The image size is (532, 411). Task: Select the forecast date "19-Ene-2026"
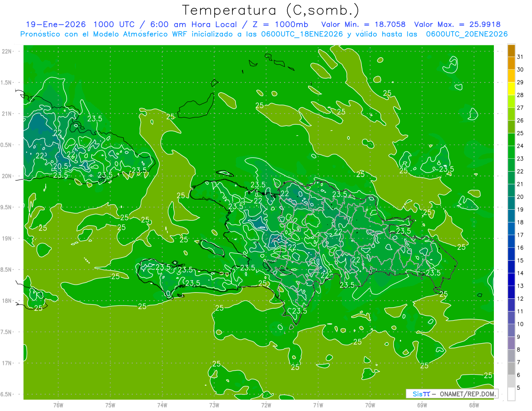[x=55, y=24]
